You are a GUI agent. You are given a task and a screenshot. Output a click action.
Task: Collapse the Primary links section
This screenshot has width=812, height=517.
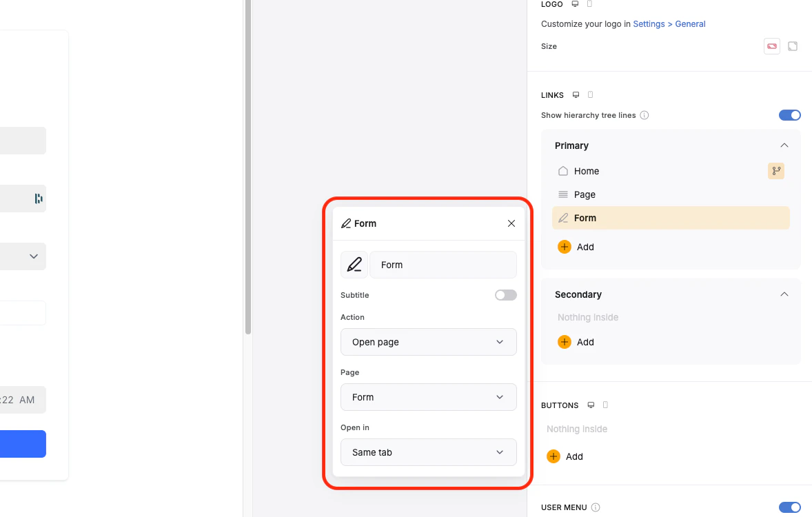point(784,145)
